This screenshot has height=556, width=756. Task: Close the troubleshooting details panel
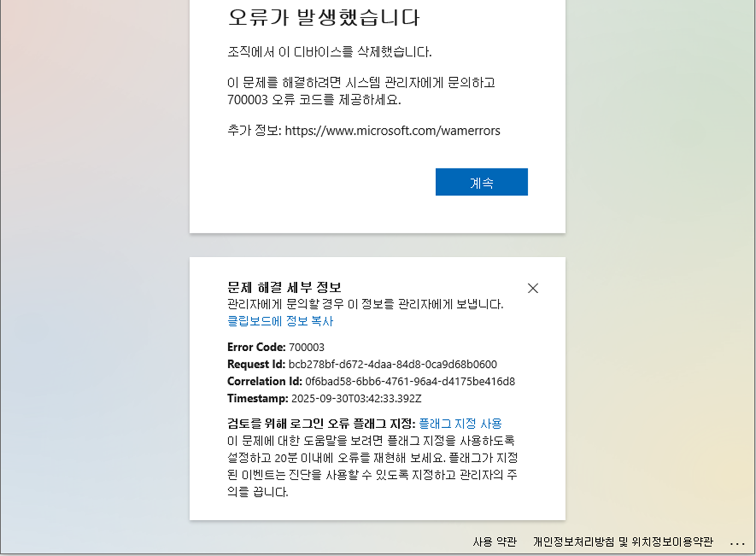pyautogui.click(x=533, y=288)
